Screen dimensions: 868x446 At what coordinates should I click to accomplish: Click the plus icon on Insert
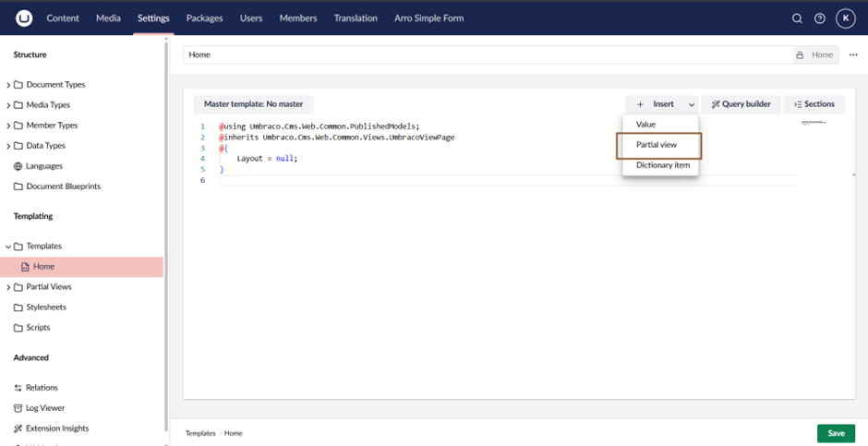click(x=640, y=104)
